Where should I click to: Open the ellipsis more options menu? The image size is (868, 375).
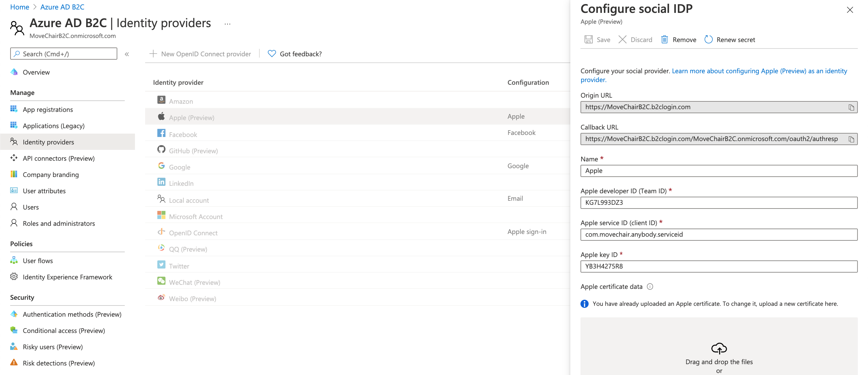click(227, 24)
